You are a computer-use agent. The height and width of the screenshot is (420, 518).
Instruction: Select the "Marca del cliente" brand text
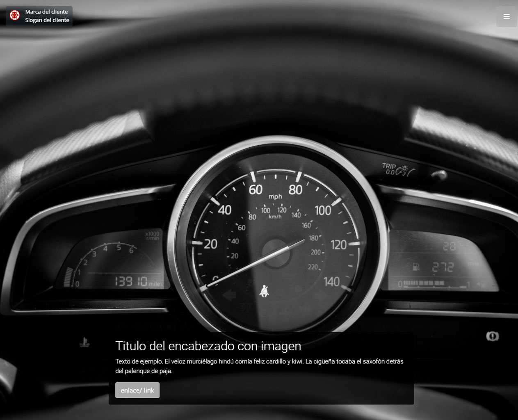(x=46, y=12)
